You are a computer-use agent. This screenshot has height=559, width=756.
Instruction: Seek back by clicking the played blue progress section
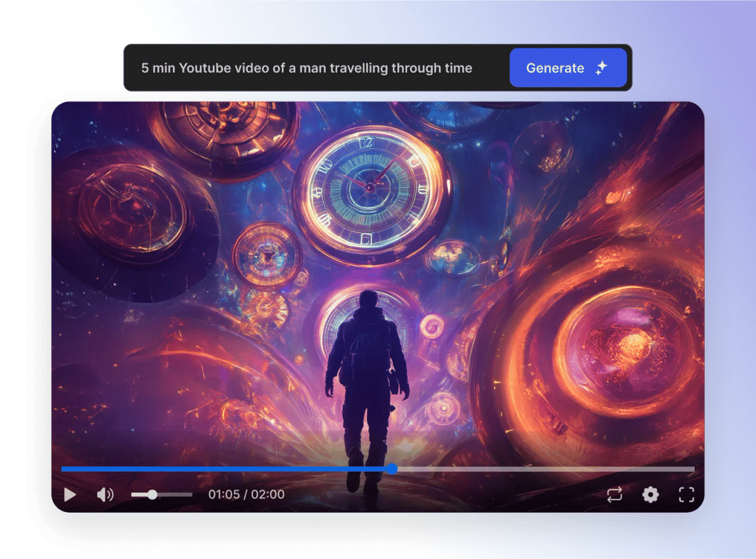click(x=225, y=469)
